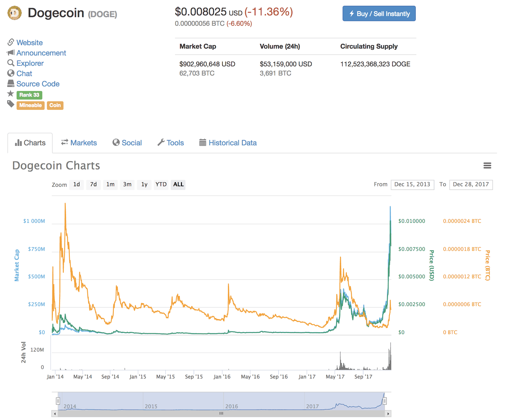This screenshot has height=420, width=505.
Task: Click the bar chart icon in Charts tab
Action: coord(18,142)
